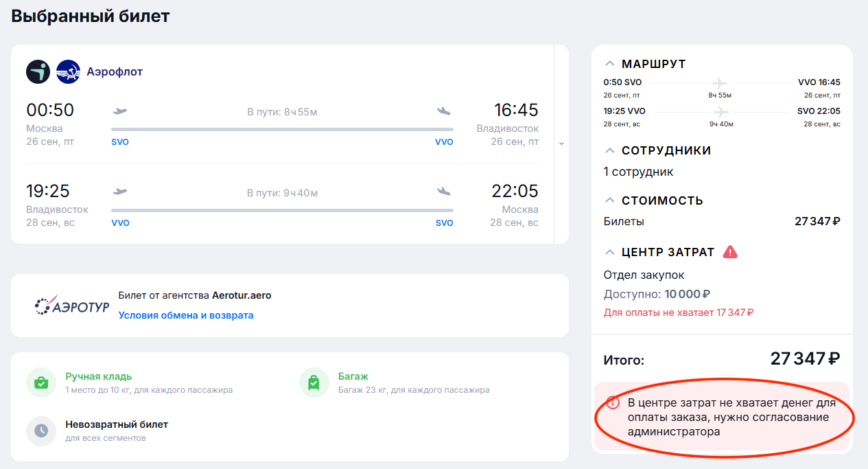The image size is (868, 469).
Task: Click takeoff plane icon on Moscow departure flight
Action: coord(120,111)
